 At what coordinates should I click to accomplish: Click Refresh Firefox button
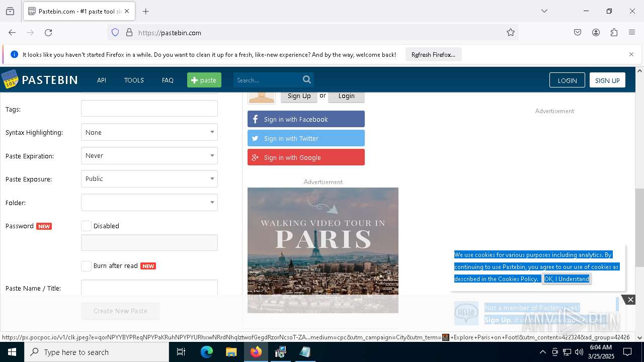click(433, 54)
